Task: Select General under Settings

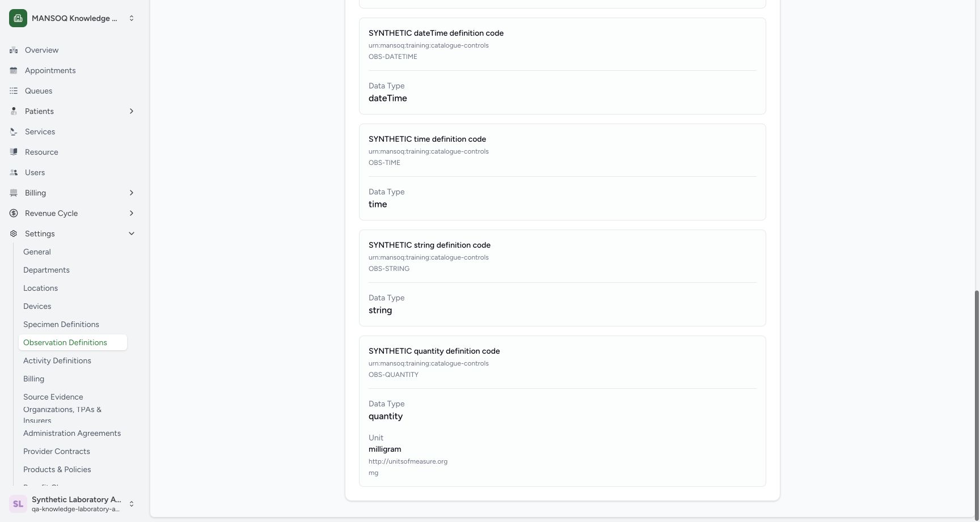Action: click(x=73, y=252)
